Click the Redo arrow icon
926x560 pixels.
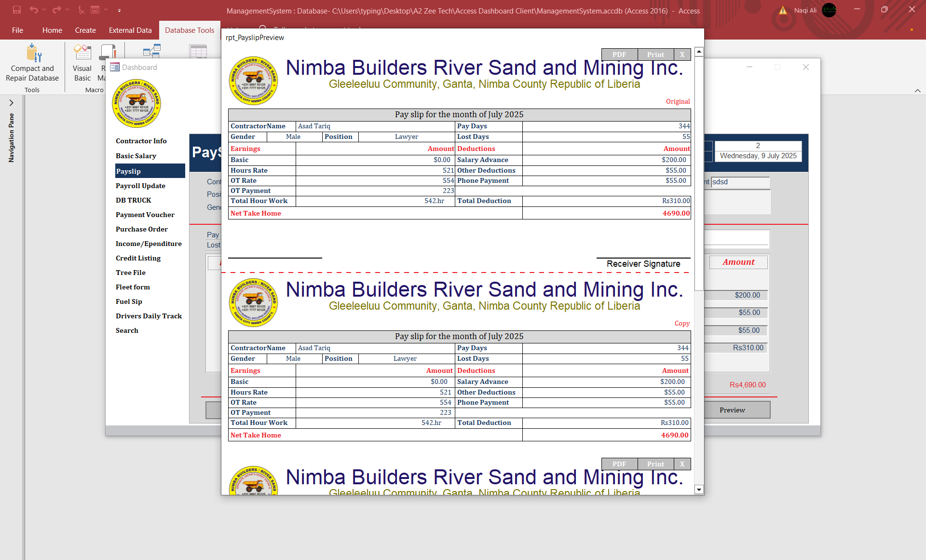[x=56, y=10]
